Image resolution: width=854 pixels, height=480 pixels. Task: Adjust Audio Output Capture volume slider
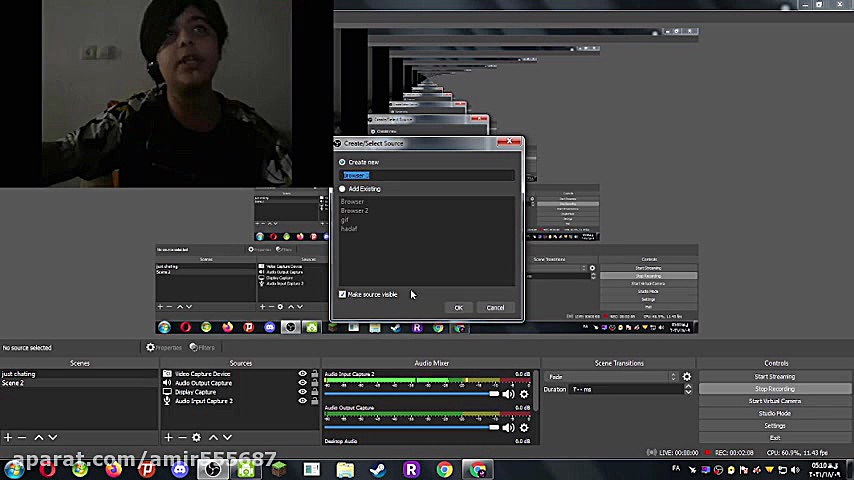412,427
